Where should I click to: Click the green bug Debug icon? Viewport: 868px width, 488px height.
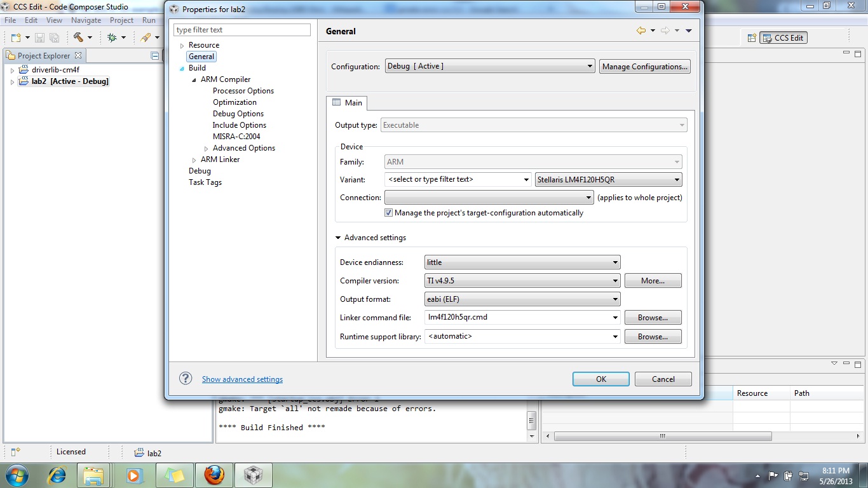click(112, 37)
